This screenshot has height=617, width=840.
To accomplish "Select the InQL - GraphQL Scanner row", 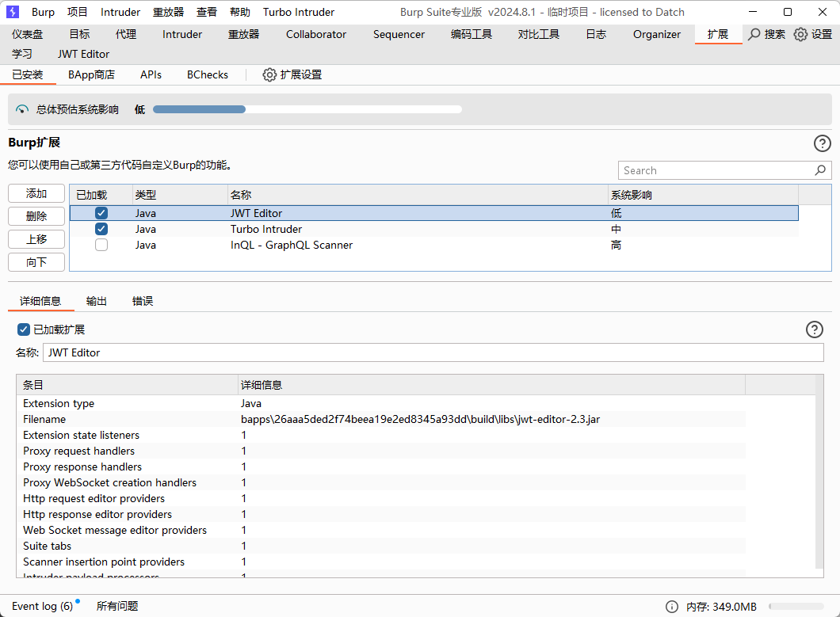I will coord(434,246).
